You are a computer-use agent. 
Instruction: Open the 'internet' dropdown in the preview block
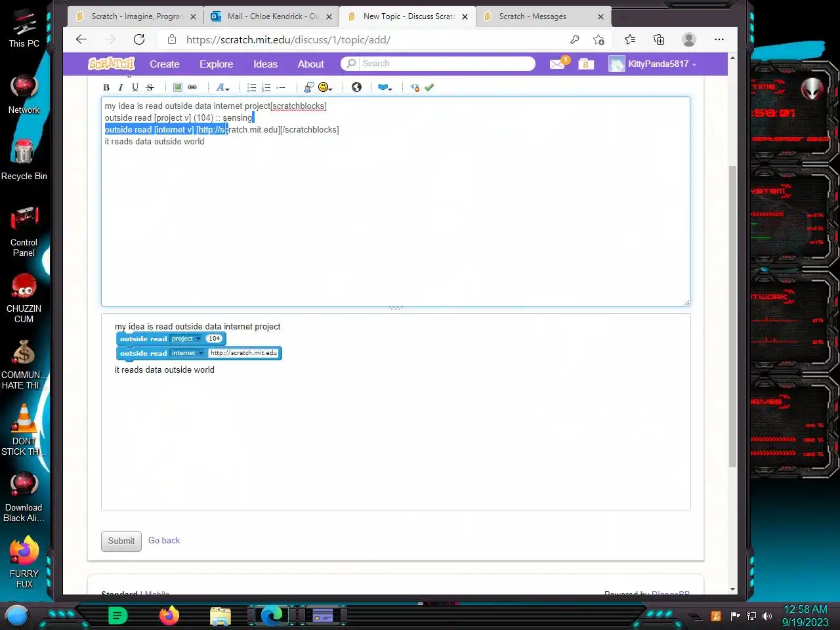tap(188, 353)
